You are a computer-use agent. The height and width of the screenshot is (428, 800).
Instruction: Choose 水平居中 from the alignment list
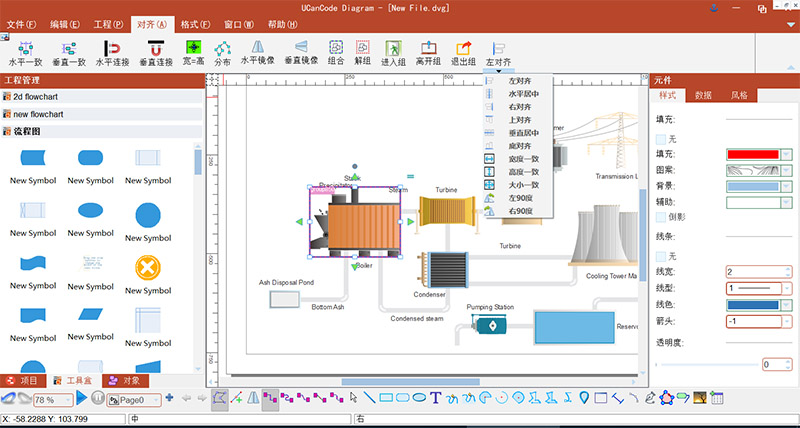[x=523, y=93]
